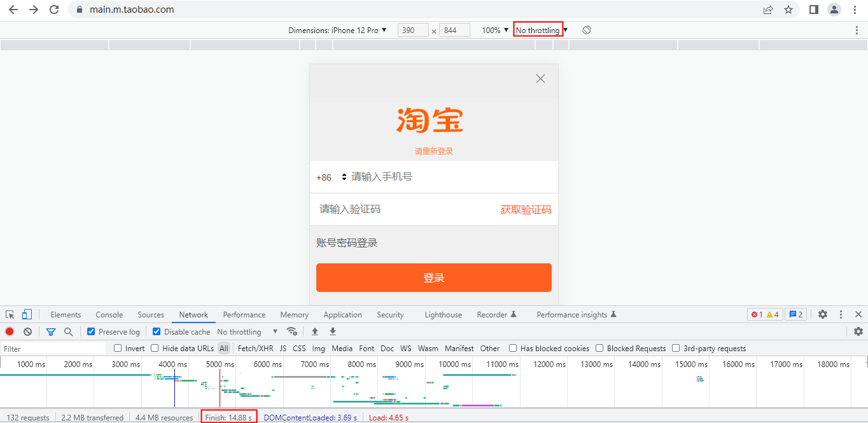Enable the Invert filter checkbox
This screenshot has width=868, height=423.
click(x=118, y=349)
